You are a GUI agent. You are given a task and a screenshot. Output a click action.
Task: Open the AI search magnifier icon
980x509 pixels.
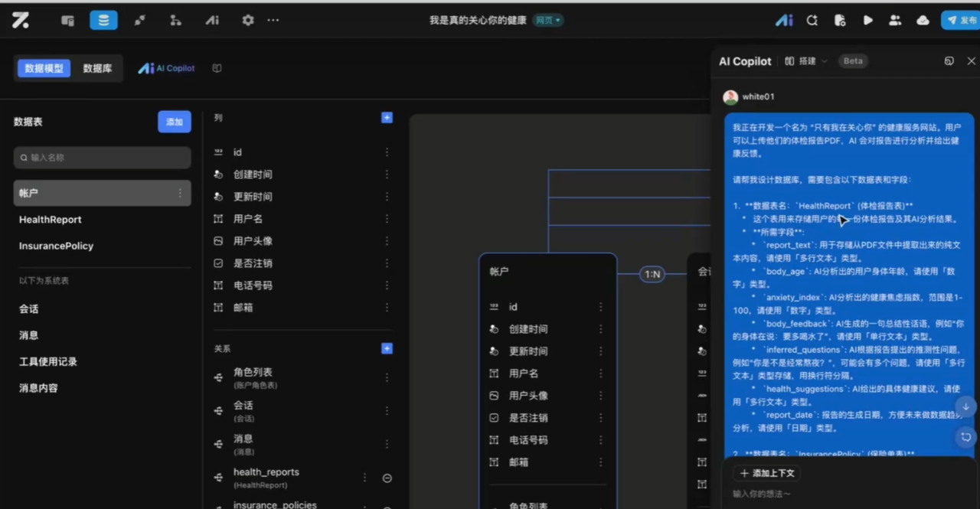click(812, 21)
